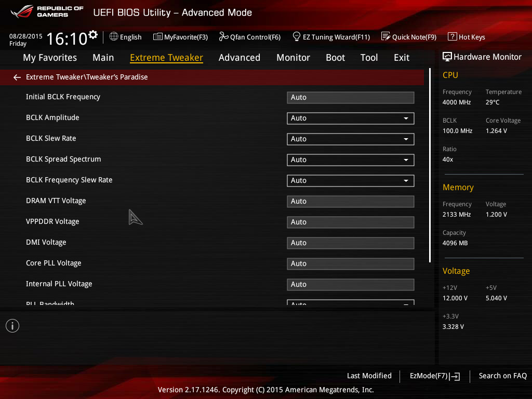
Task: Expand the BCLK Amplitude dropdown
Action: click(x=351, y=118)
